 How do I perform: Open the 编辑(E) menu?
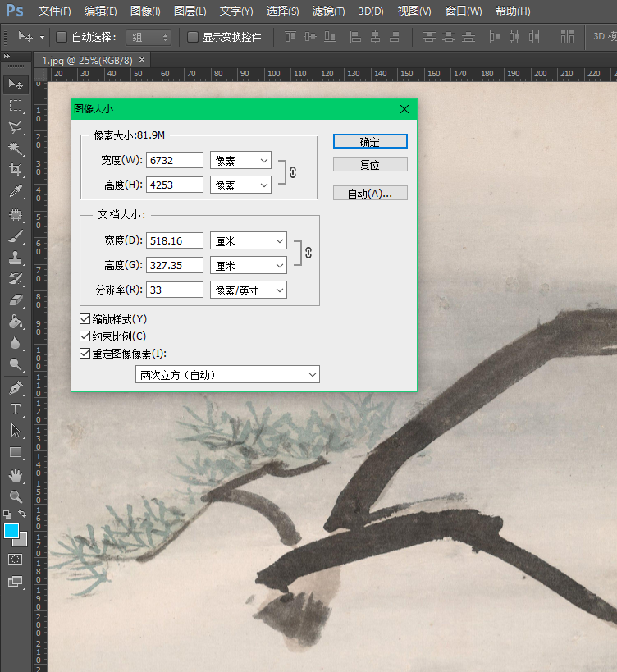100,11
